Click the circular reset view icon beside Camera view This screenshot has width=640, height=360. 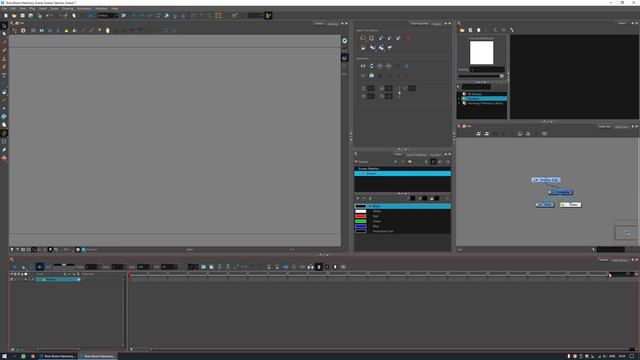coord(344,41)
